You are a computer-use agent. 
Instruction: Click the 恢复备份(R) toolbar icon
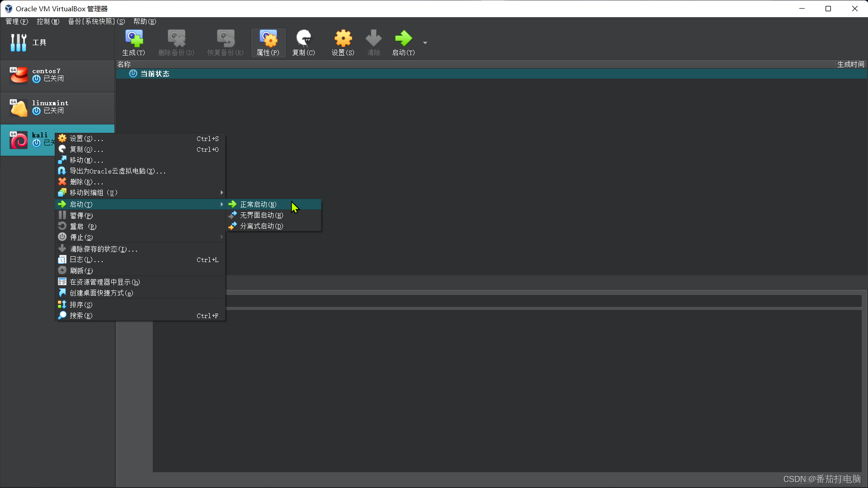tap(225, 43)
